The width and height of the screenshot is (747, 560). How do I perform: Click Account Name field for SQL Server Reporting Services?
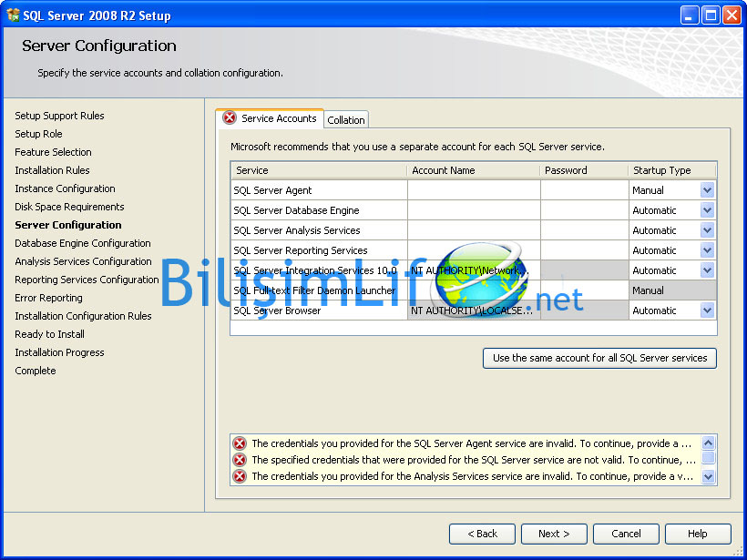(474, 250)
